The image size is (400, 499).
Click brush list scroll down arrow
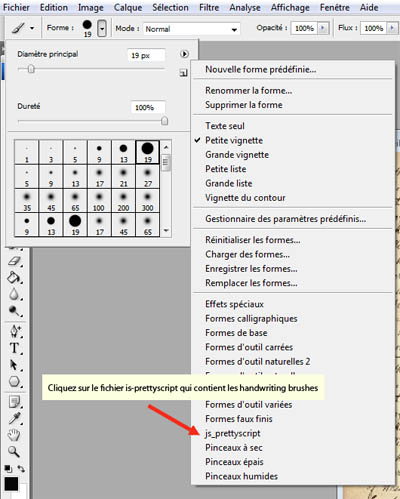[166, 230]
